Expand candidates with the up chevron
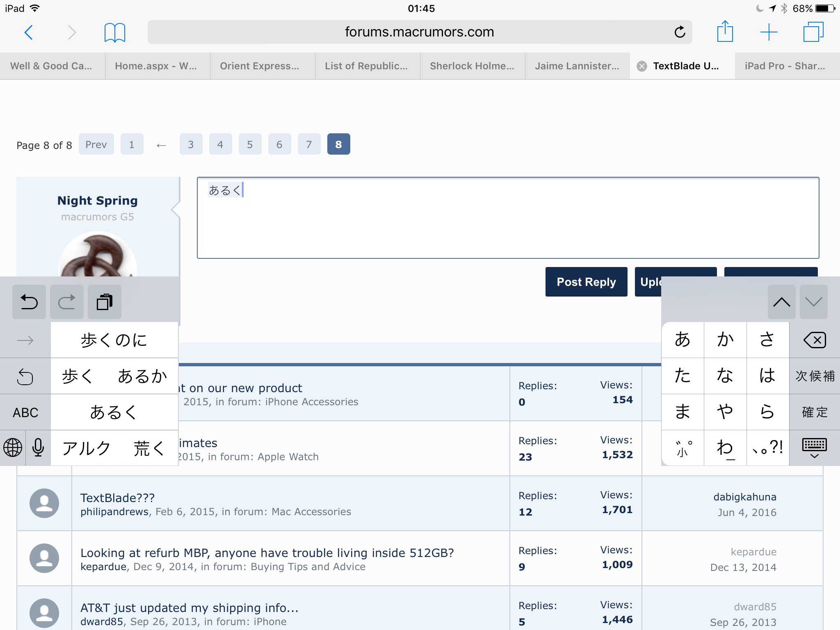Screen dimensions: 840x630 pyautogui.click(x=781, y=302)
